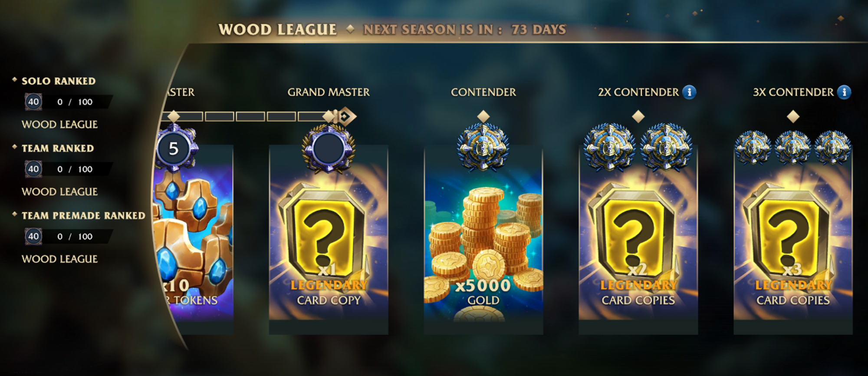The width and height of the screenshot is (868, 376).
Task: Click the Team Ranked level 40 badge
Action: [33, 169]
